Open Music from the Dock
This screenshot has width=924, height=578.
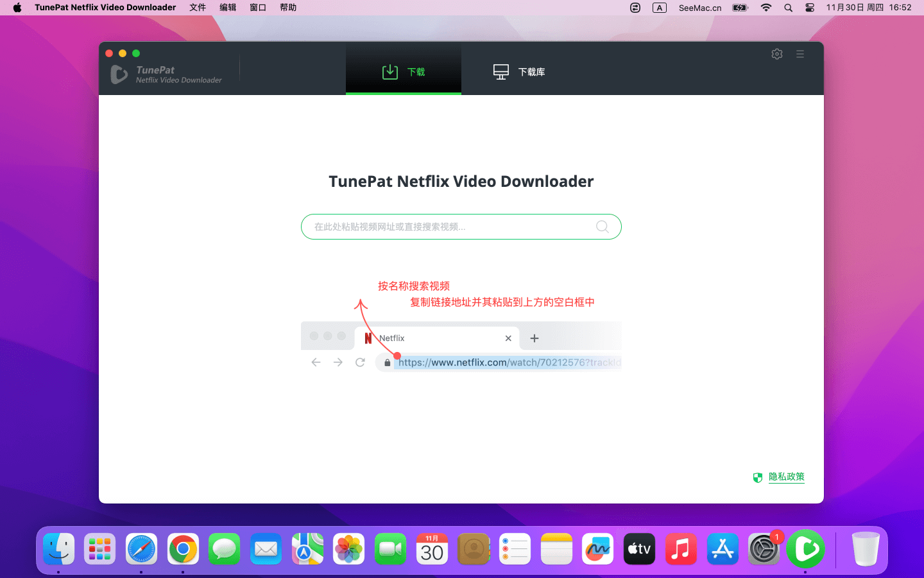(x=681, y=549)
